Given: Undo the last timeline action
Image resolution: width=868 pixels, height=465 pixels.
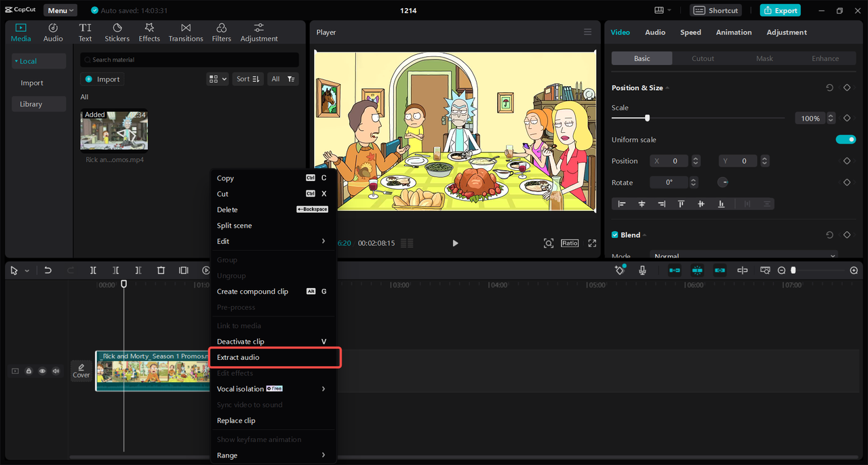Looking at the screenshot, I should pos(48,270).
